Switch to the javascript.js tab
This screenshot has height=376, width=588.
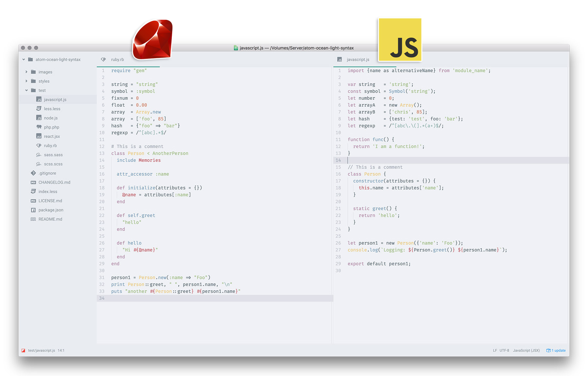point(365,60)
